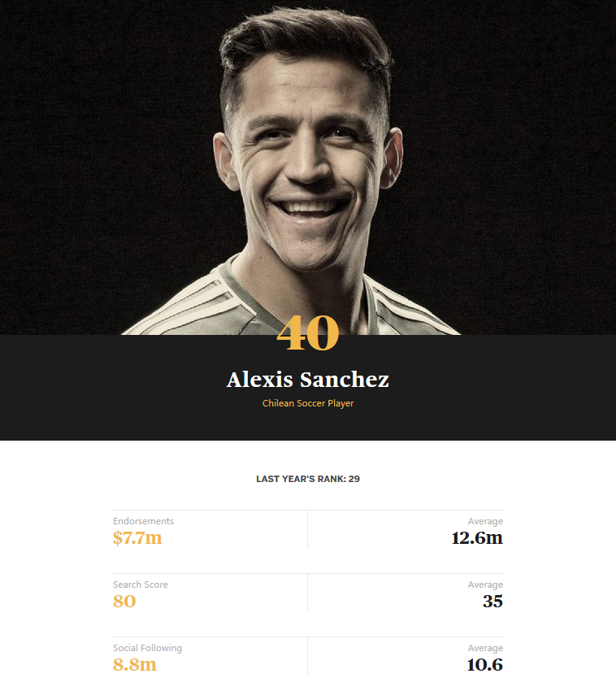Image resolution: width=616 pixels, height=678 pixels.
Task: Click the Average label above 10.6
Action: 485,648
